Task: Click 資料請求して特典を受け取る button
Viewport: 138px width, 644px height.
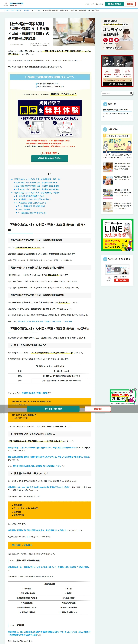Action: [50, 158]
